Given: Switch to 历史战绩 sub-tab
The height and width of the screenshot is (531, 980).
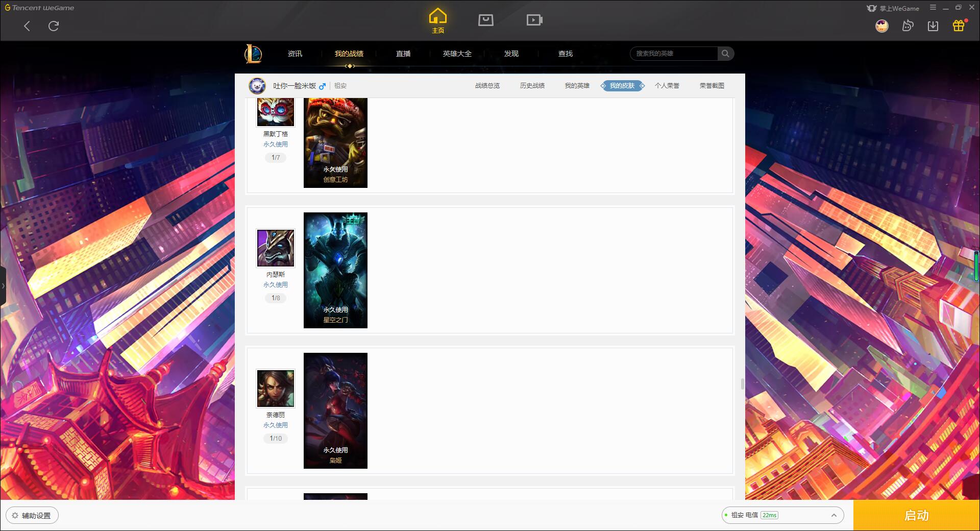Looking at the screenshot, I should (x=532, y=86).
